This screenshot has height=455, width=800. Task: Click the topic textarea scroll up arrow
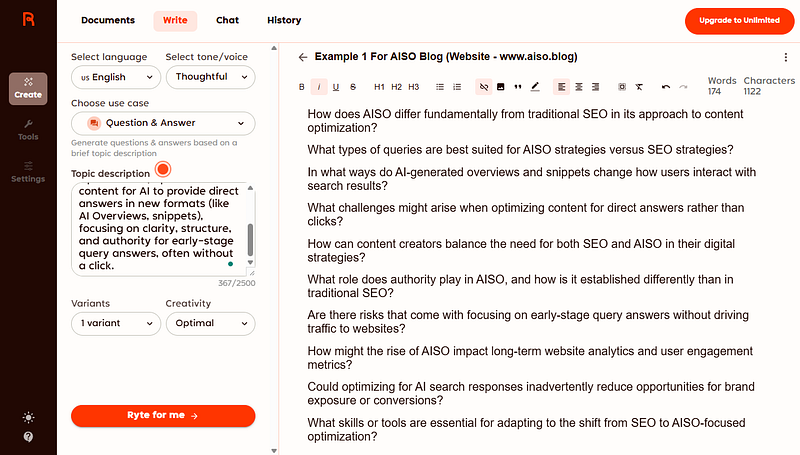pyautogui.click(x=251, y=188)
